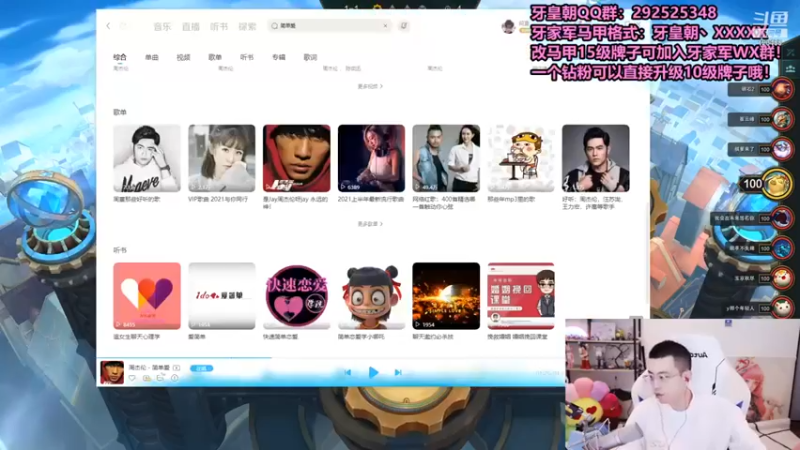Open the 快速恋爱 audiobook cover

296,296
